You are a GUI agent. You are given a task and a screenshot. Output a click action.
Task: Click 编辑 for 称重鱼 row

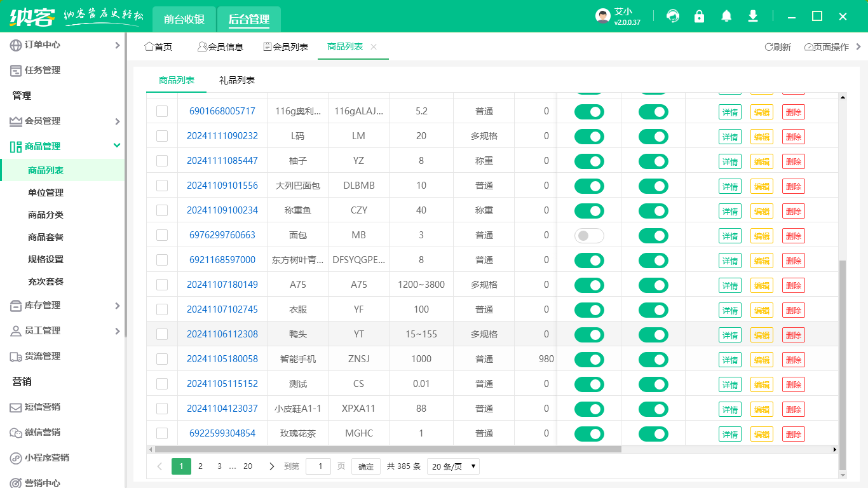point(762,211)
